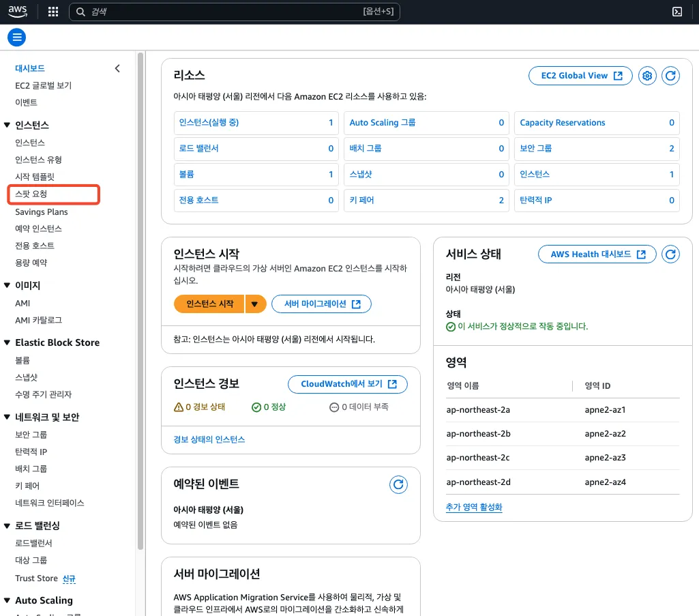Open 용량 예약 in sidebar
Screen dimensions: 699x616
coord(31,263)
